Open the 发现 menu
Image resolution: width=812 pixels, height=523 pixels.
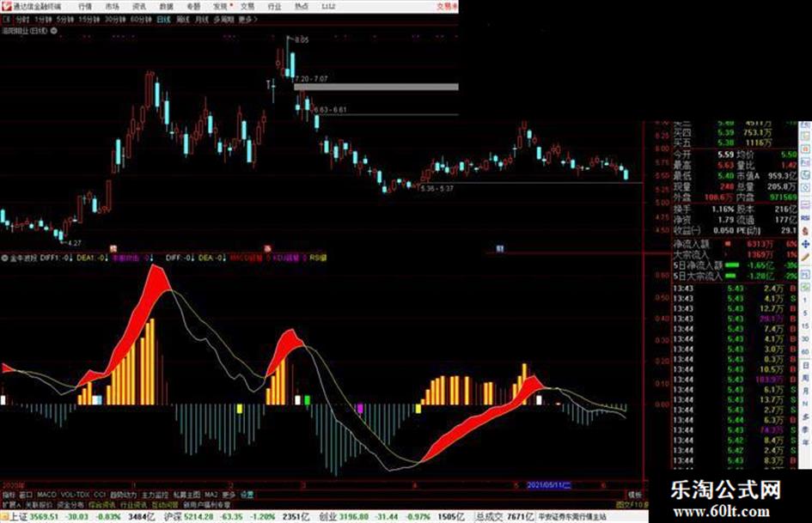point(221,6)
